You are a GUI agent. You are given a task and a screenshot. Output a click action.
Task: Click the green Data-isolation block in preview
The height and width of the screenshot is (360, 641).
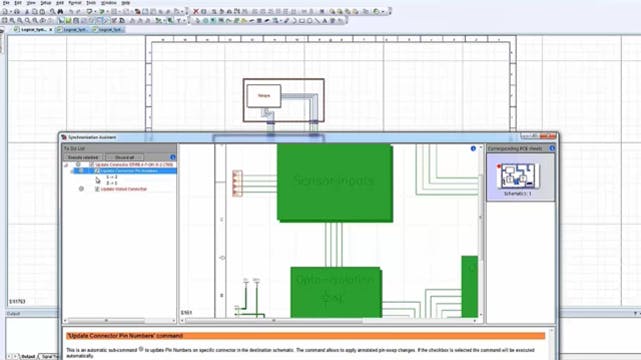click(x=336, y=292)
